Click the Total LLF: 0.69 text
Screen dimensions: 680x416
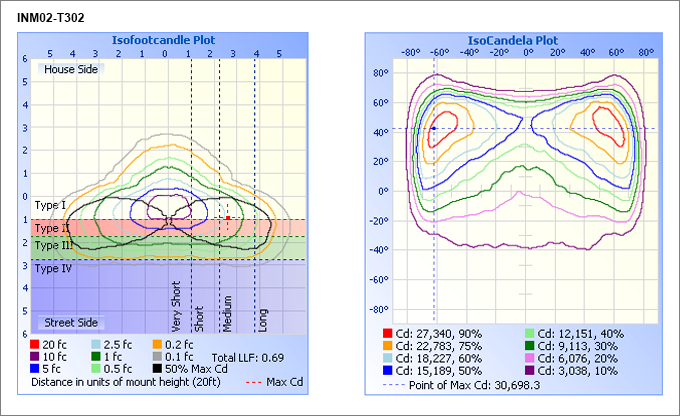pyautogui.click(x=248, y=357)
